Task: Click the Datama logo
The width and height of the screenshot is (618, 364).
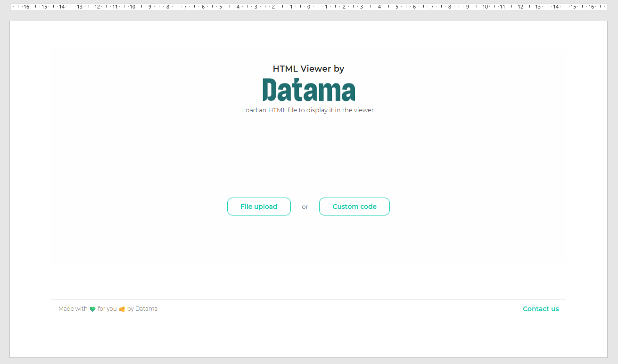Action: click(309, 90)
